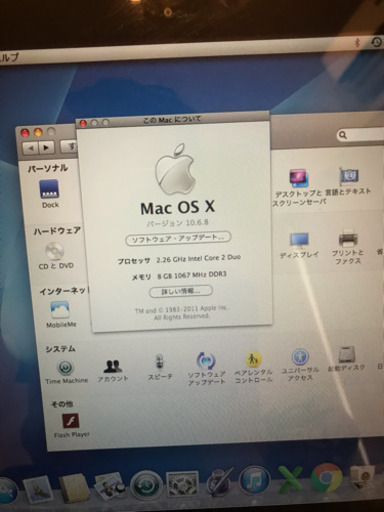The height and width of the screenshot is (512, 384).
Task: Open the Dock preference pane
Action: pos(49,194)
